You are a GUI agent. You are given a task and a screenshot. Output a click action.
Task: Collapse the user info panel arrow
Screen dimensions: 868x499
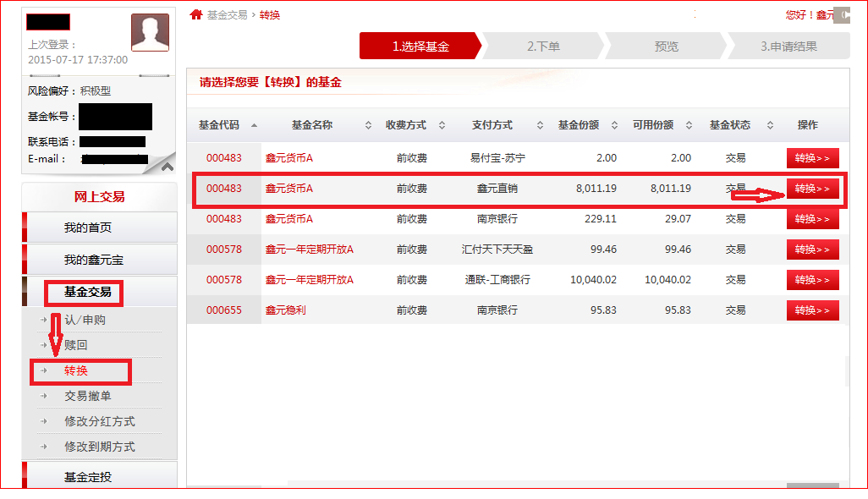(168, 166)
